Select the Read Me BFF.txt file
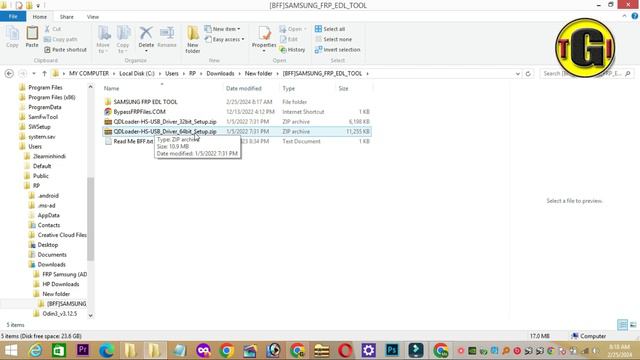Image resolution: width=640 pixels, height=360 pixels. pos(237,141)
